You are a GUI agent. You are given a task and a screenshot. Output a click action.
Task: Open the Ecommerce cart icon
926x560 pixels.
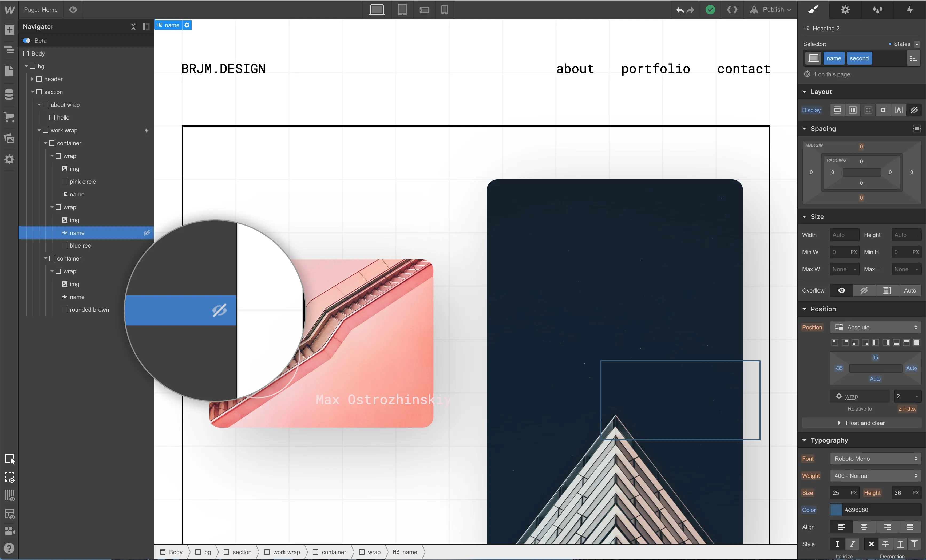[x=9, y=116]
